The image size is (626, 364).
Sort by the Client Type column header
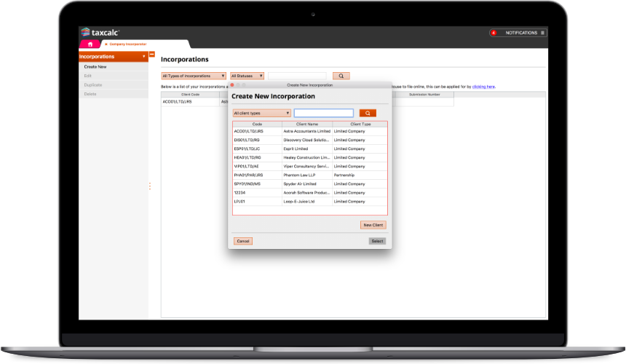360,124
